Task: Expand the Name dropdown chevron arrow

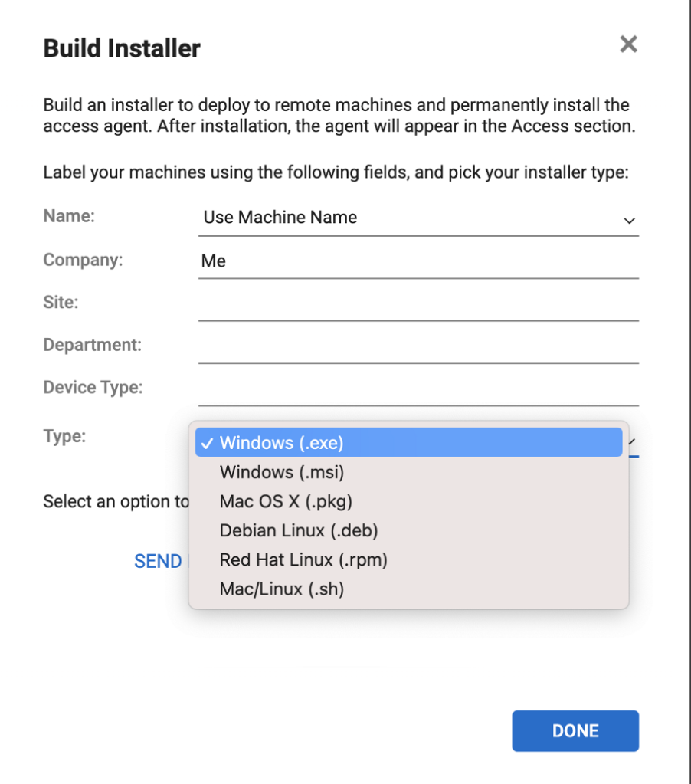Action: pyautogui.click(x=629, y=221)
